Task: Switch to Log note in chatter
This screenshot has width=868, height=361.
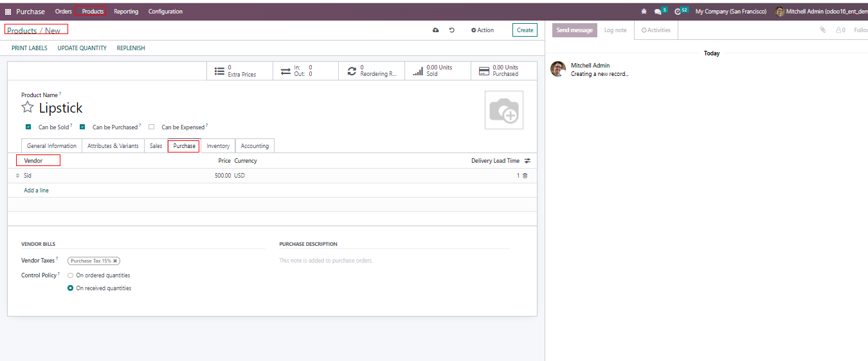Action: click(615, 30)
